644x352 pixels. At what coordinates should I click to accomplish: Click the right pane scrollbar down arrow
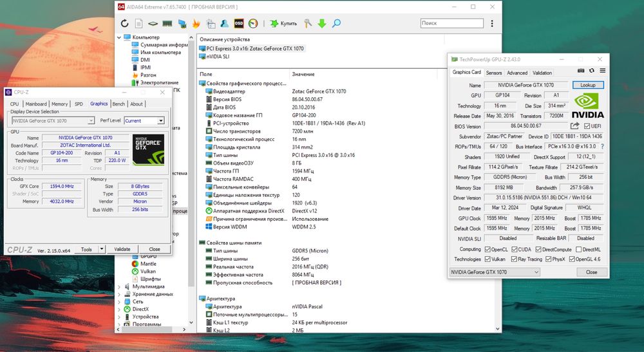498,329
